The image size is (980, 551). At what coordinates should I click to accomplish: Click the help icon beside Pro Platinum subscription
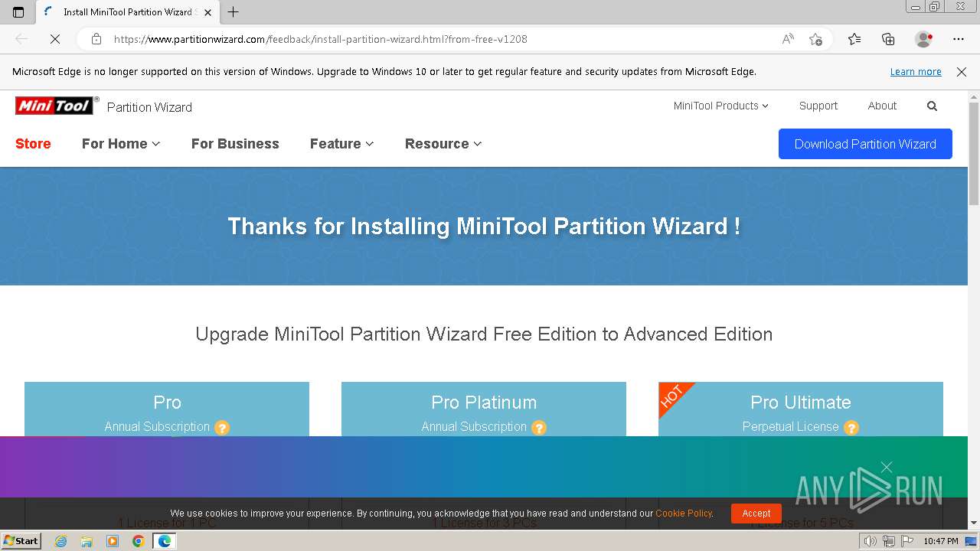[x=539, y=428]
